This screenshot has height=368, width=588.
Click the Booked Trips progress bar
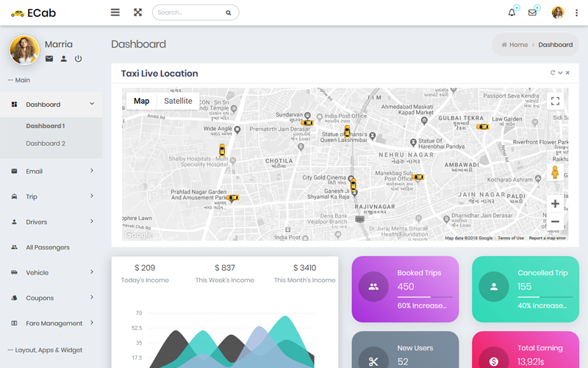[x=425, y=297]
